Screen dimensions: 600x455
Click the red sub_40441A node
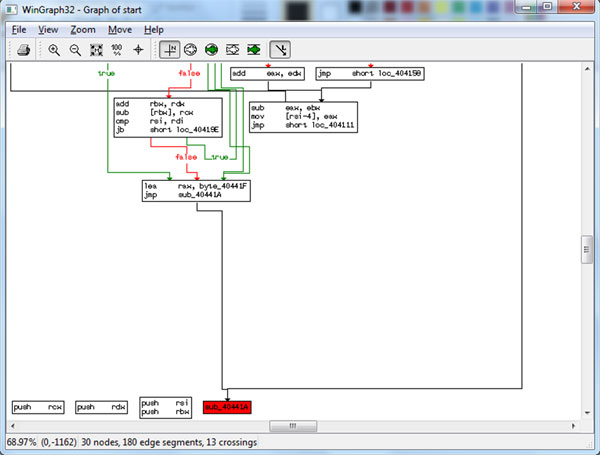click(x=227, y=407)
